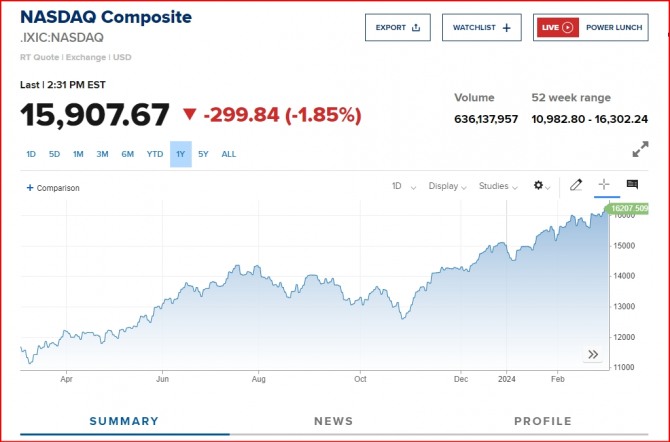This screenshot has width=670, height=442.
Task: Click the plus icon for Comparison
Action: [x=30, y=188]
